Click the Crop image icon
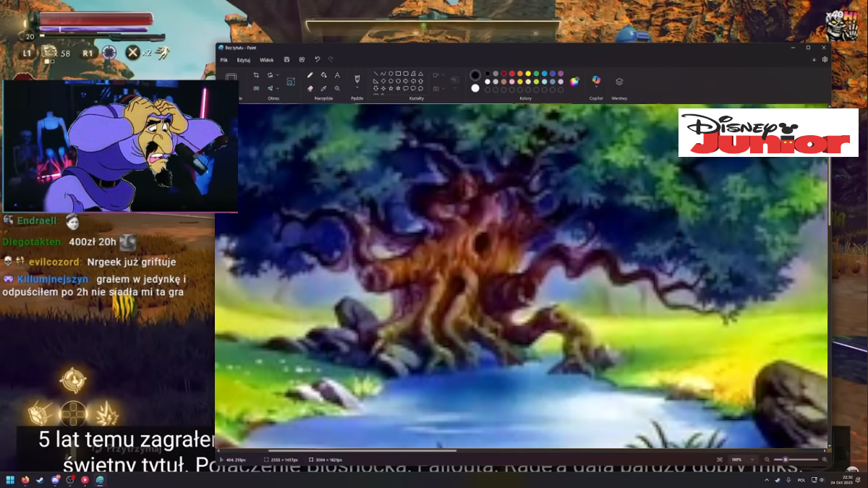This screenshot has height=488, width=868. pos(256,74)
